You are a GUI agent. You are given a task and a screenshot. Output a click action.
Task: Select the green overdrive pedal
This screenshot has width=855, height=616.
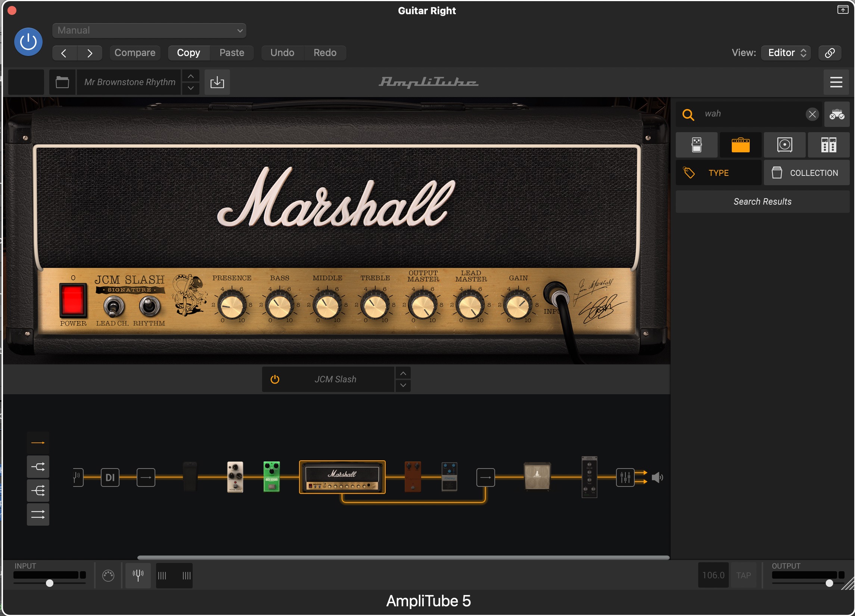click(x=271, y=476)
